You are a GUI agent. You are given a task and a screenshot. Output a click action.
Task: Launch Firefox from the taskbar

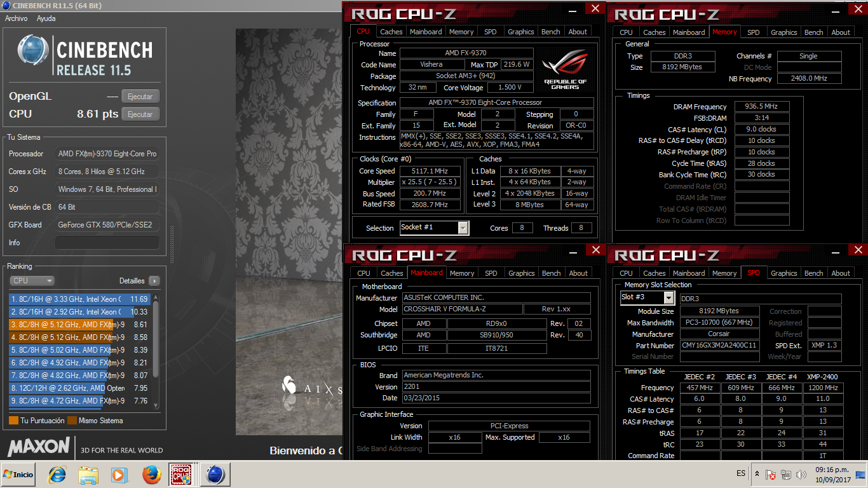click(x=151, y=475)
